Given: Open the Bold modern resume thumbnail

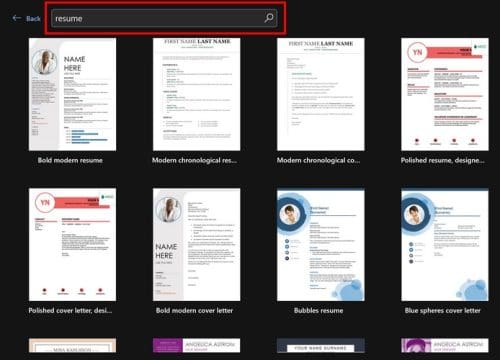Looking at the screenshot, I should click(x=72, y=94).
